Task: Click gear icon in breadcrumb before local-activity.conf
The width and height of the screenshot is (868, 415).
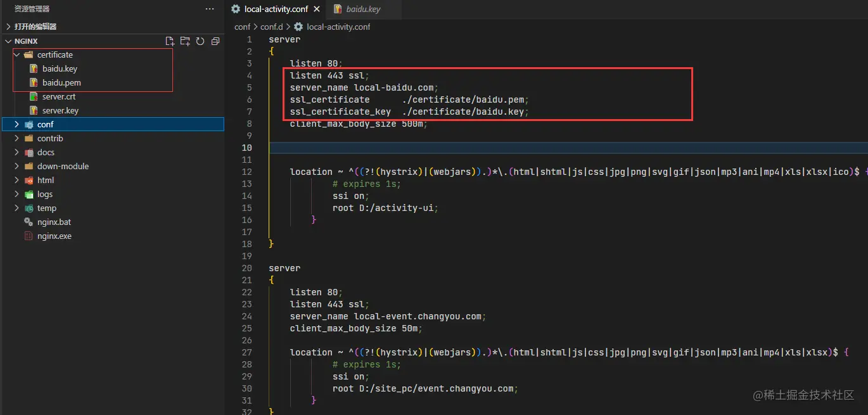Action: coord(298,27)
